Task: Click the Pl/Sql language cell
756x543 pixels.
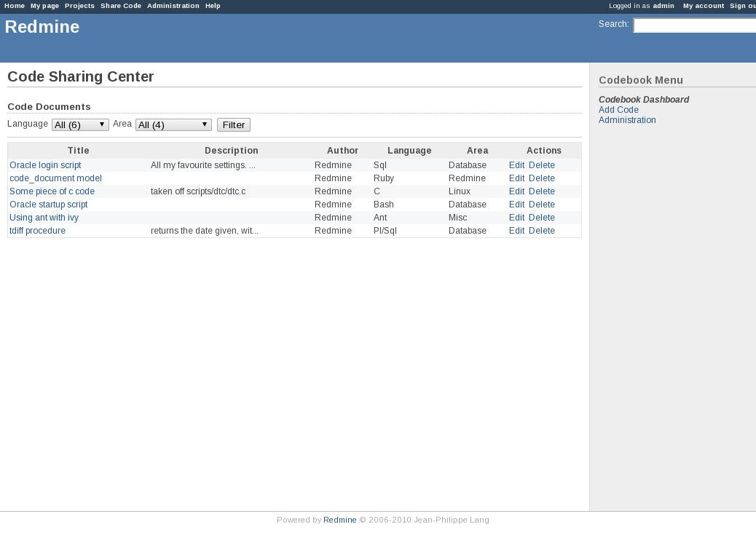Action: (385, 231)
